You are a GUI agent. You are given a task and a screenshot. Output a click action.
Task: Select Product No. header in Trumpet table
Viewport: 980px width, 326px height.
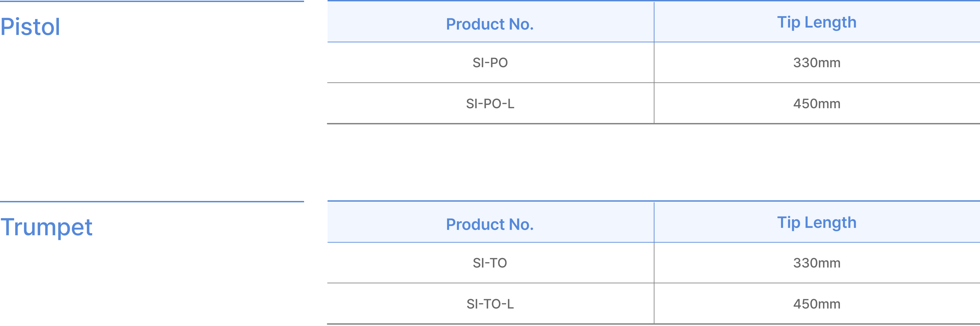pyautogui.click(x=490, y=224)
